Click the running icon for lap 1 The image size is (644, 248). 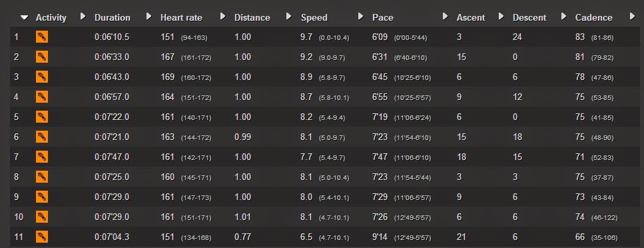tap(41, 37)
